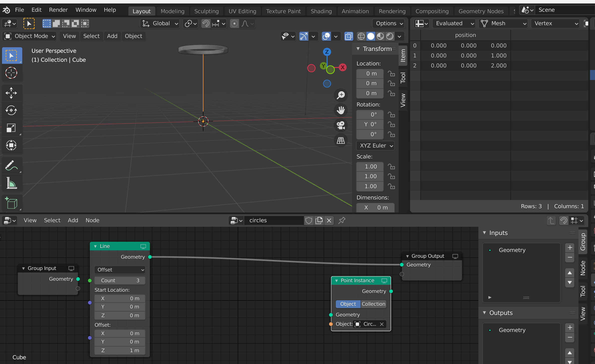
Task: Toggle rendered viewport shading
Action: click(x=390, y=36)
